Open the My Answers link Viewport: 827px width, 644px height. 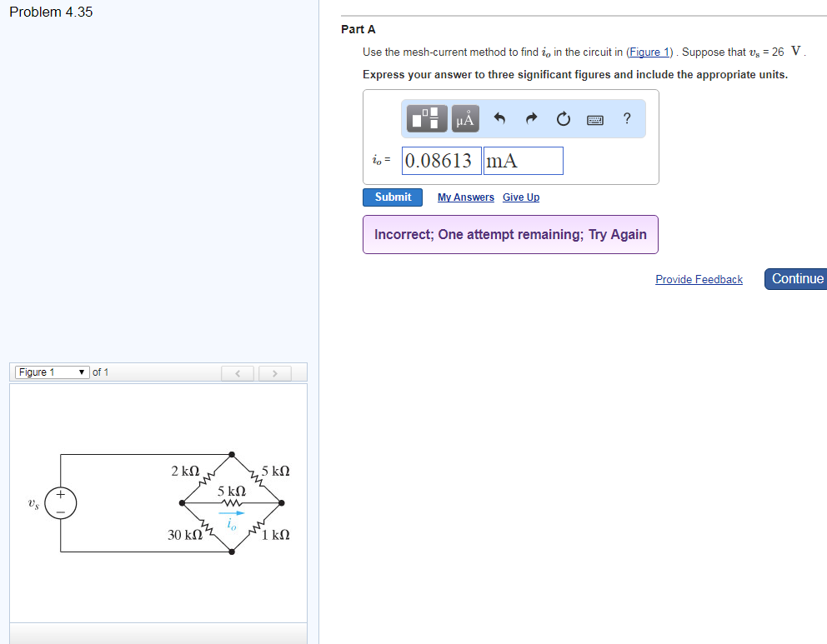click(x=465, y=197)
